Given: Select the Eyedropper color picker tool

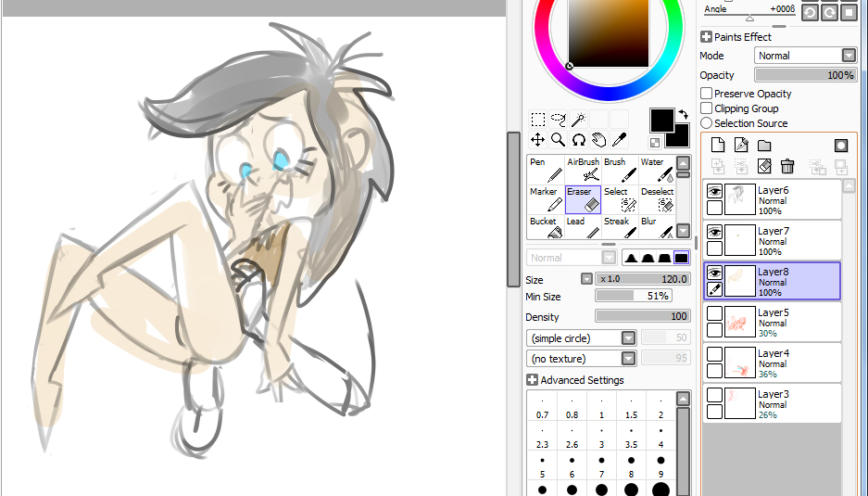Looking at the screenshot, I should [620, 139].
